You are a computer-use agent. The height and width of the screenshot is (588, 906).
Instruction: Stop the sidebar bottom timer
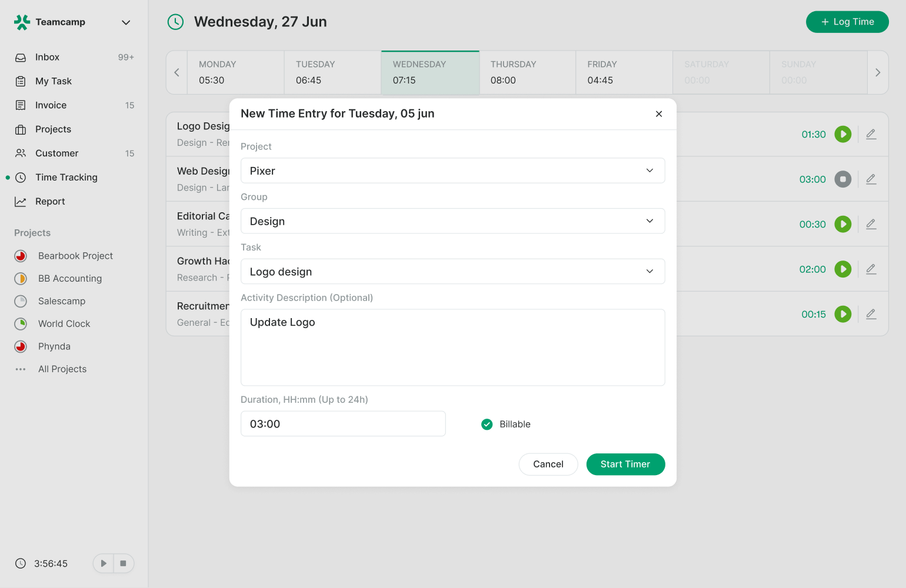123,563
